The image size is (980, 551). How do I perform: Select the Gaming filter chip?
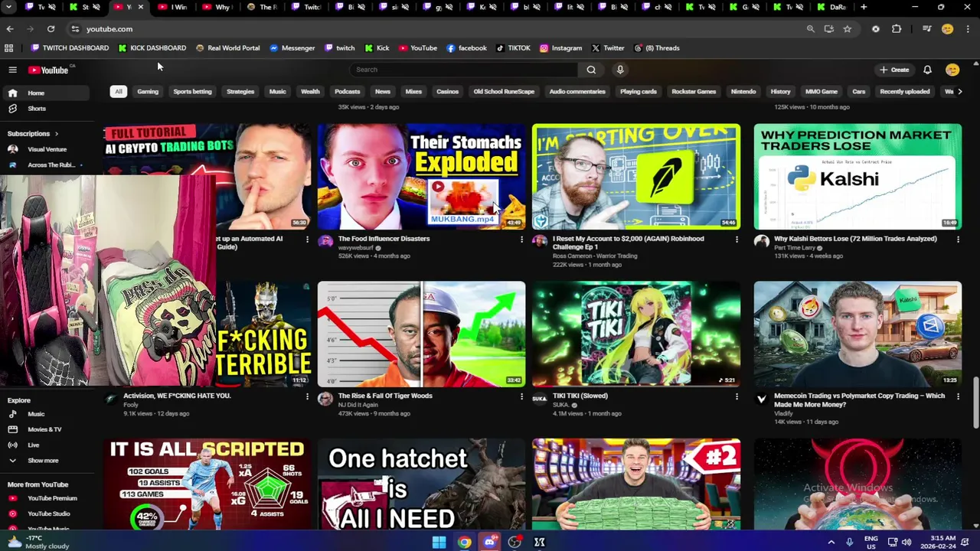(x=148, y=92)
